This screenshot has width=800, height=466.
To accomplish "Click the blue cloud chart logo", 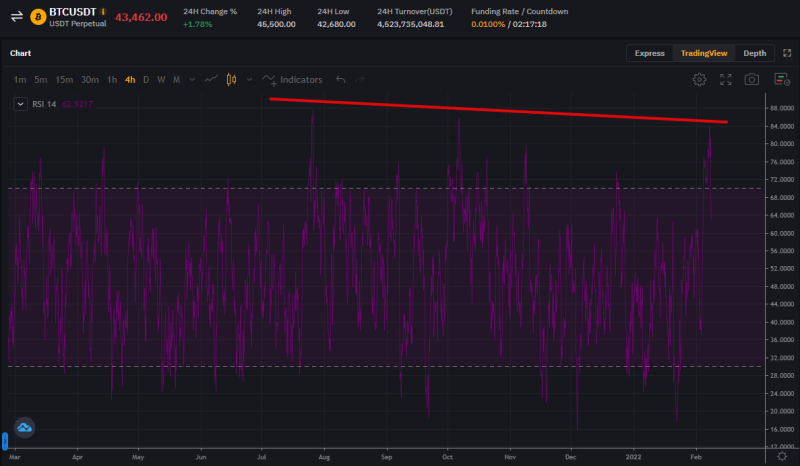I will tap(24, 428).
